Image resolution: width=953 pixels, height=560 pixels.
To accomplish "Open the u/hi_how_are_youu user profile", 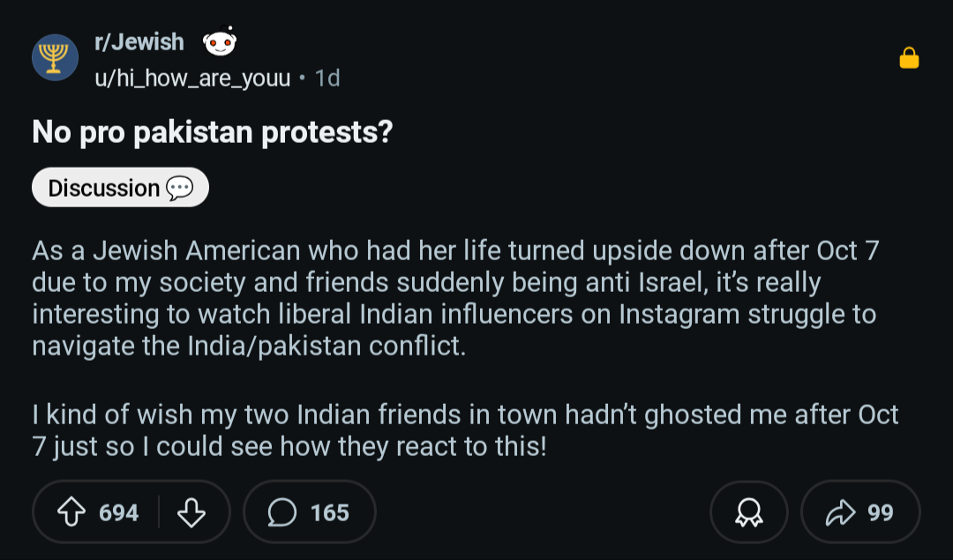I will tap(192, 78).
